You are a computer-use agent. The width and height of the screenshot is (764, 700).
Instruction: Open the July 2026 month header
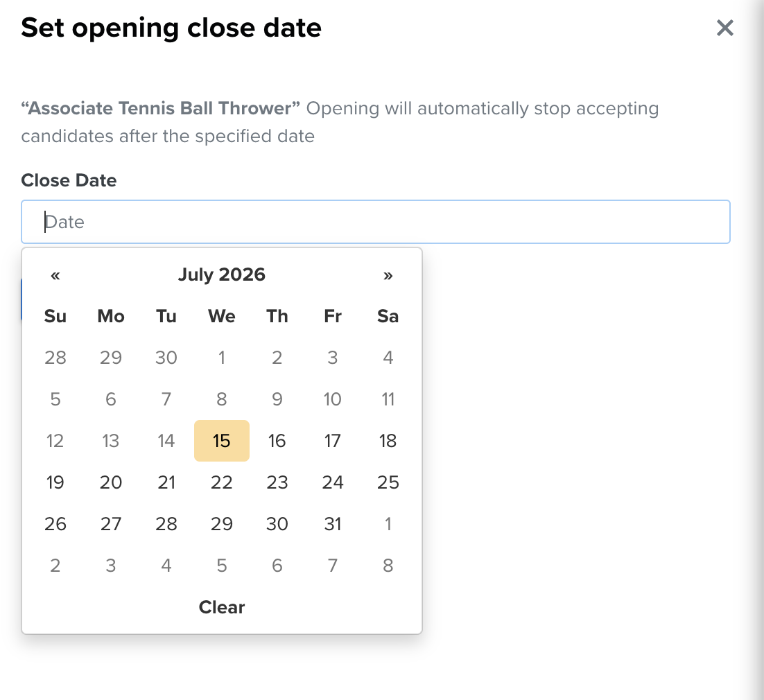pyautogui.click(x=222, y=274)
